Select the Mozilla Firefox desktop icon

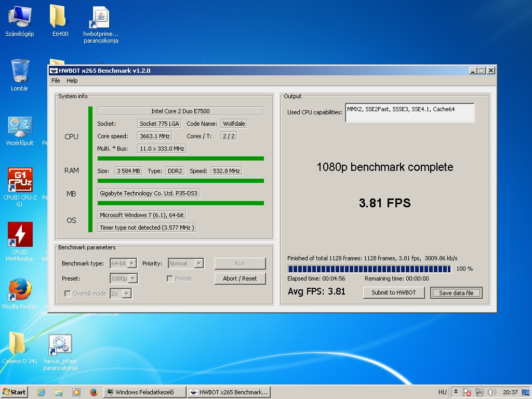[x=20, y=294]
